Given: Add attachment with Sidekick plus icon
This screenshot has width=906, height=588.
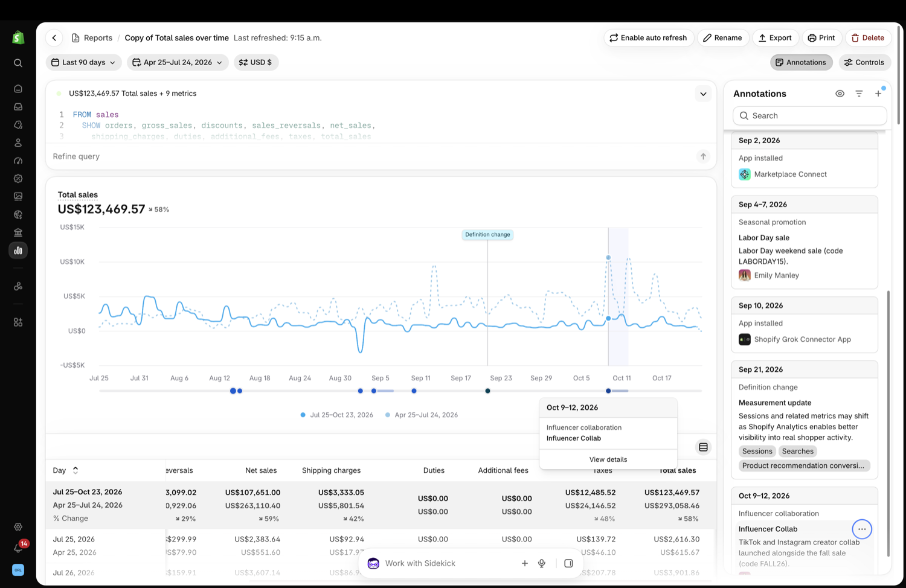Looking at the screenshot, I should point(524,563).
